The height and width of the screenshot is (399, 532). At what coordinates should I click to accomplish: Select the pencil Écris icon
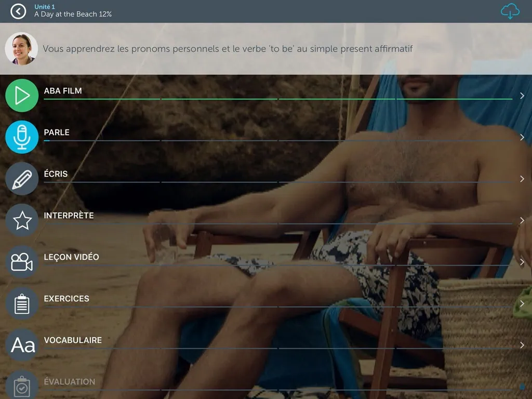[x=22, y=179]
